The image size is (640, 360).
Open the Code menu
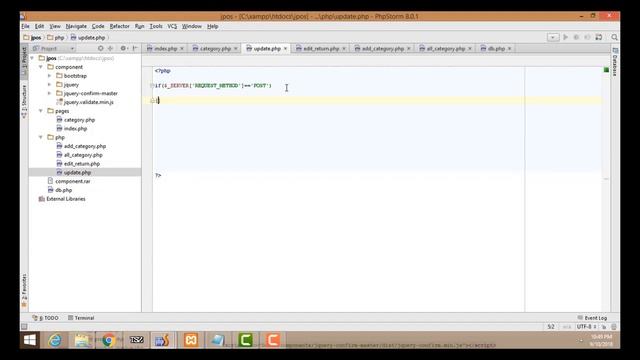click(x=98, y=26)
